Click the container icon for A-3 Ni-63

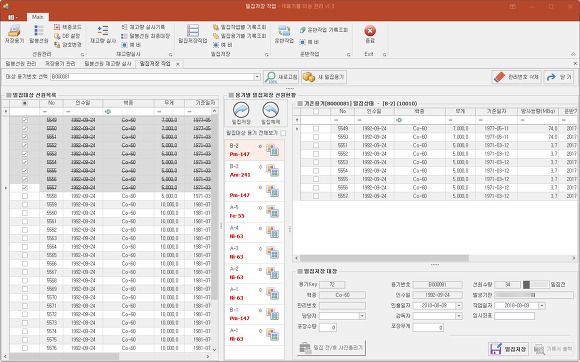pos(273,253)
